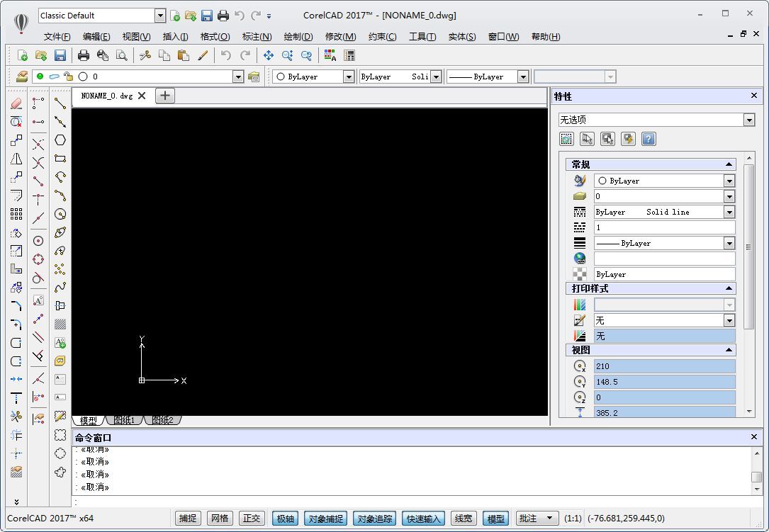Screen dimensions: 769x532
Task: Open the 无选项 selection dropdown in Properties
Action: 749,120
